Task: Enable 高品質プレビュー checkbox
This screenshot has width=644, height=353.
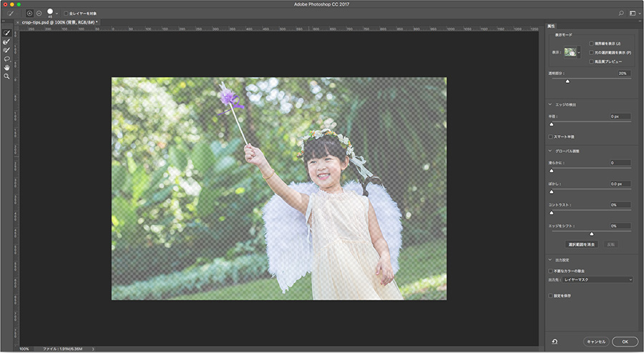Action: (592, 61)
